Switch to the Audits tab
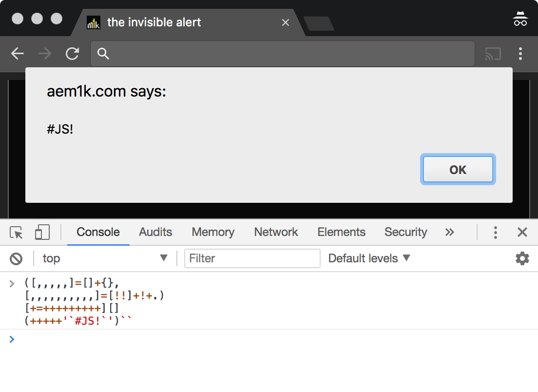The width and height of the screenshot is (538, 392). [155, 232]
